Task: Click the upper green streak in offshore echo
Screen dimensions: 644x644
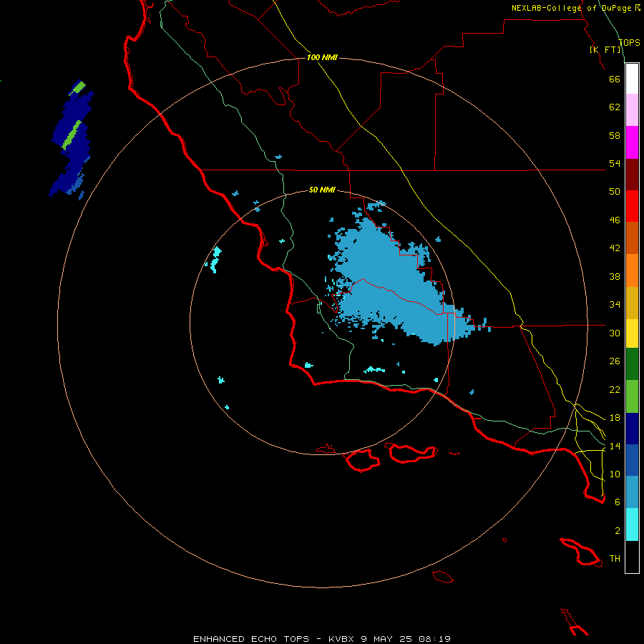Action: tap(77, 88)
